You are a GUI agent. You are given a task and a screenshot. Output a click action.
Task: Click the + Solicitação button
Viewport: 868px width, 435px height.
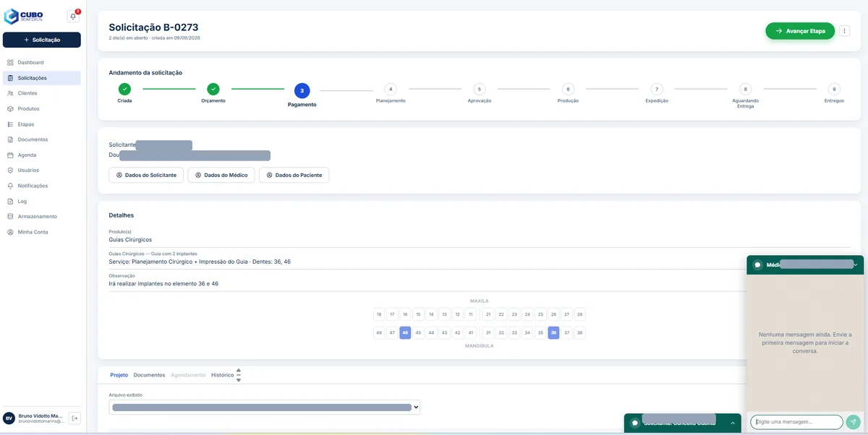click(x=42, y=40)
